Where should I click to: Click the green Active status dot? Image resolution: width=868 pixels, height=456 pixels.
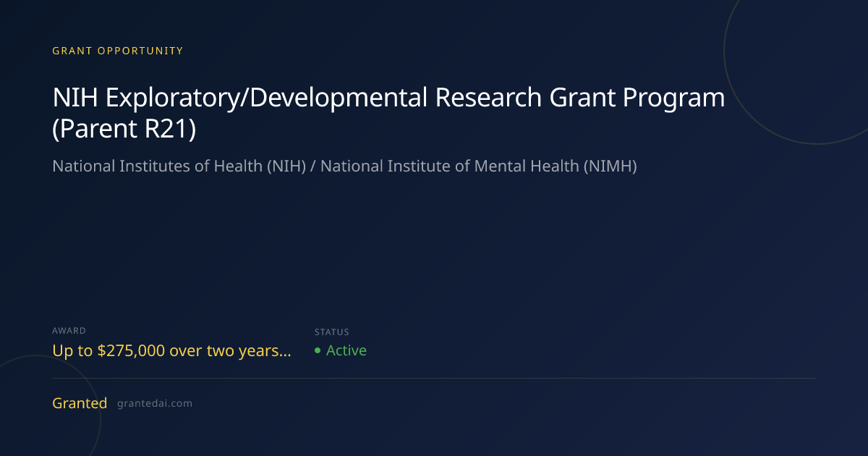click(x=318, y=351)
